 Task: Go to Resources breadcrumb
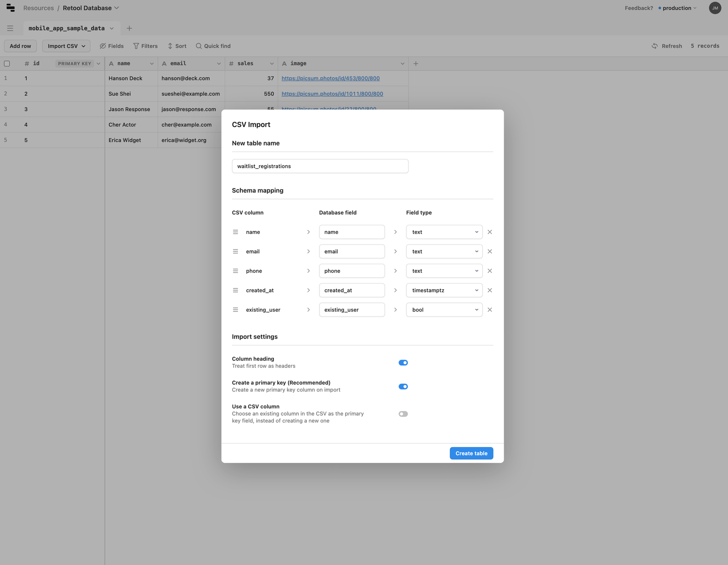(39, 8)
